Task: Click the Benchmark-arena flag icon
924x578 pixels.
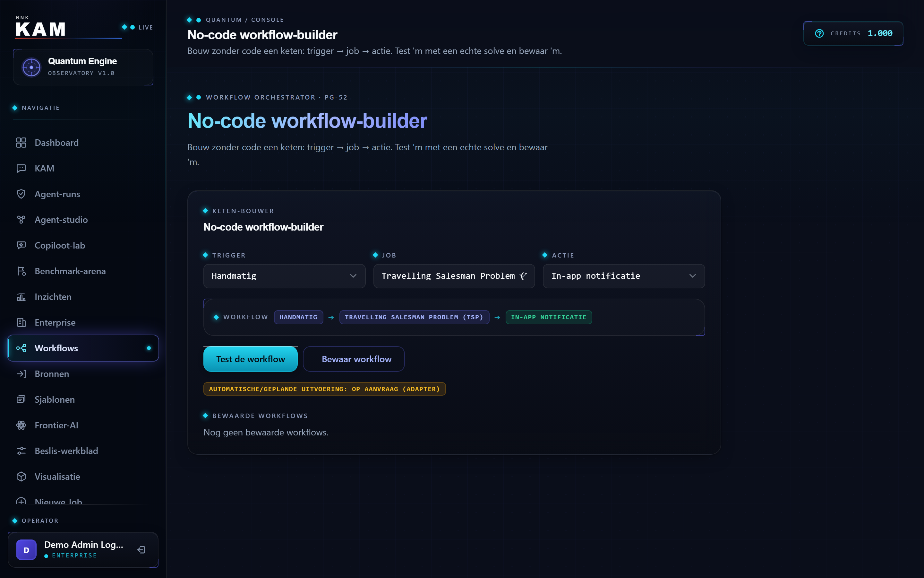Action: tap(21, 271)
